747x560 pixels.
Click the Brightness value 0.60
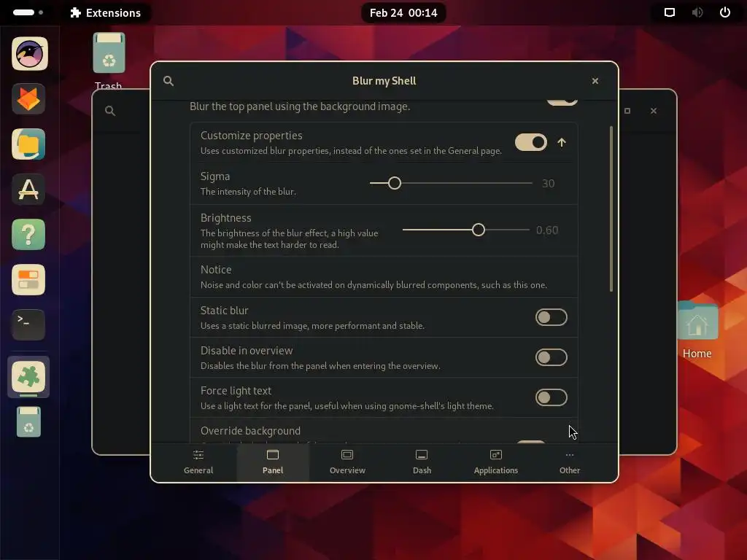pyautogui.click(x=547, y=230)
